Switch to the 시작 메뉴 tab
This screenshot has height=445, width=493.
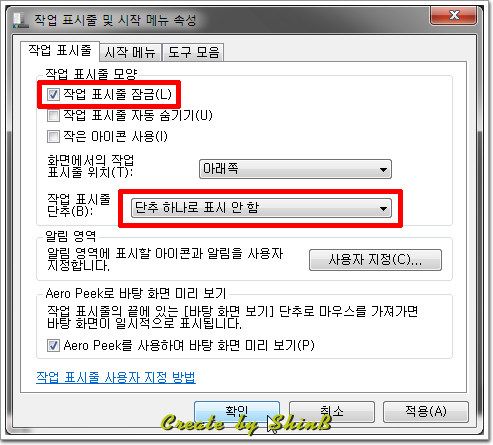coord(130,53)
